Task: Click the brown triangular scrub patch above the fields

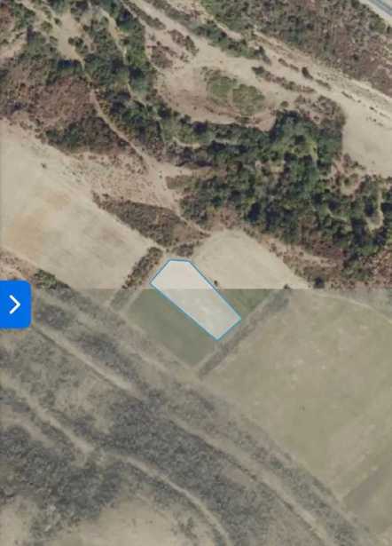Action: coord(146,218)
